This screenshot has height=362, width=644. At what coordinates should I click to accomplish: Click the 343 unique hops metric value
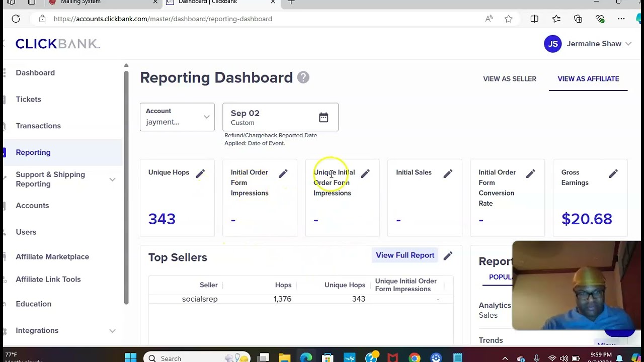point(162,219)
